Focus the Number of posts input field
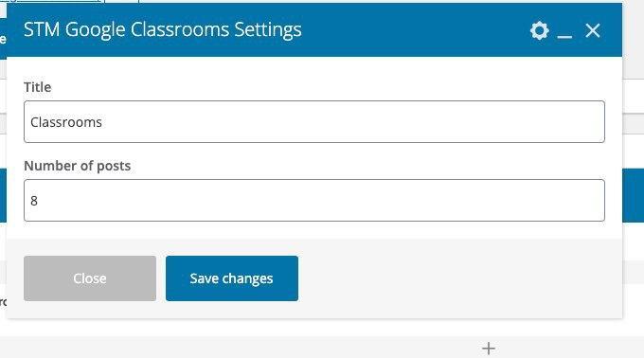The image size is (644, 358). coord(314,201)
